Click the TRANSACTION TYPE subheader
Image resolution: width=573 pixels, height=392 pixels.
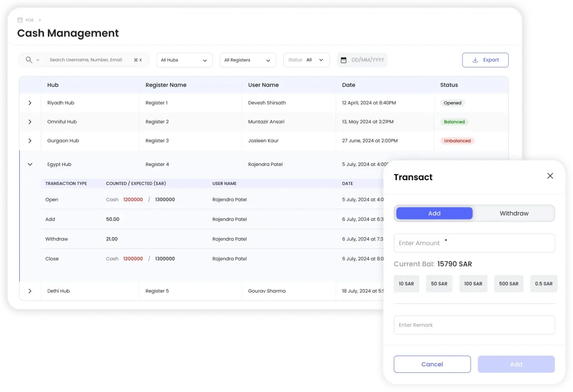pos(66,184)
